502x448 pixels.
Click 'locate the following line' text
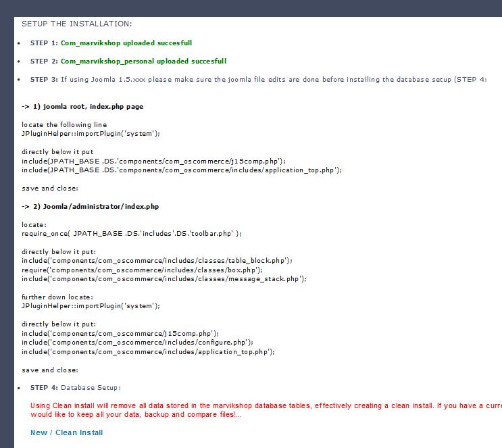click(64, 124)
